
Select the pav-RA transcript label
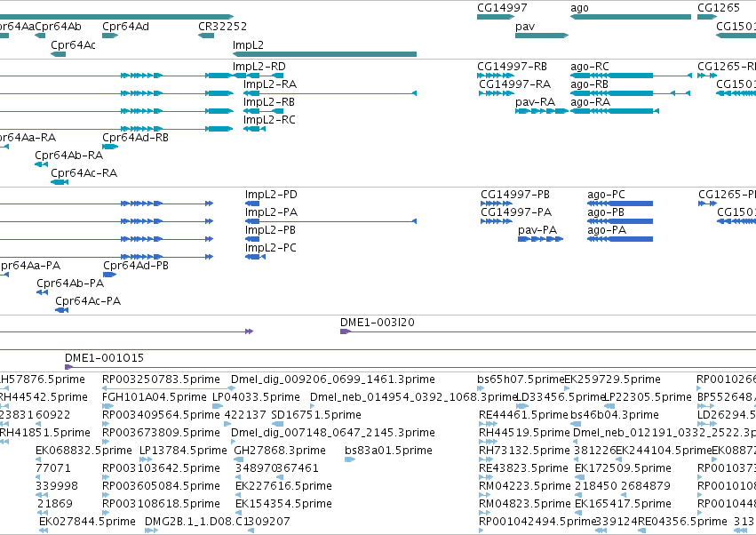(535, 102)
